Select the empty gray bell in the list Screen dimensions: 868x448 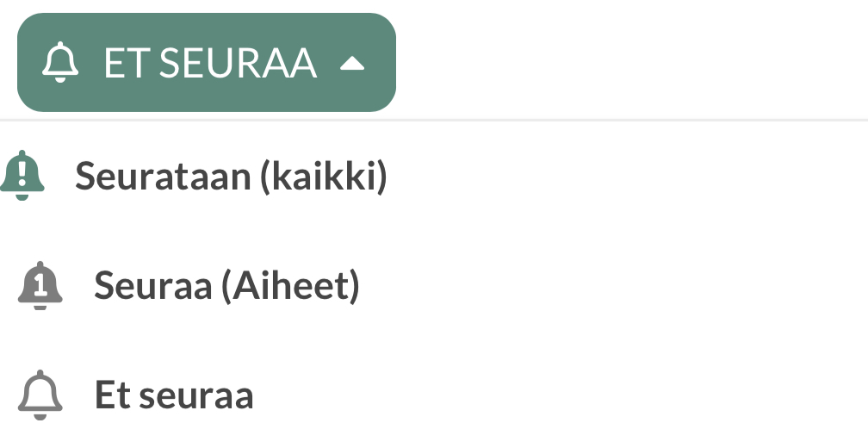[40, 395]
